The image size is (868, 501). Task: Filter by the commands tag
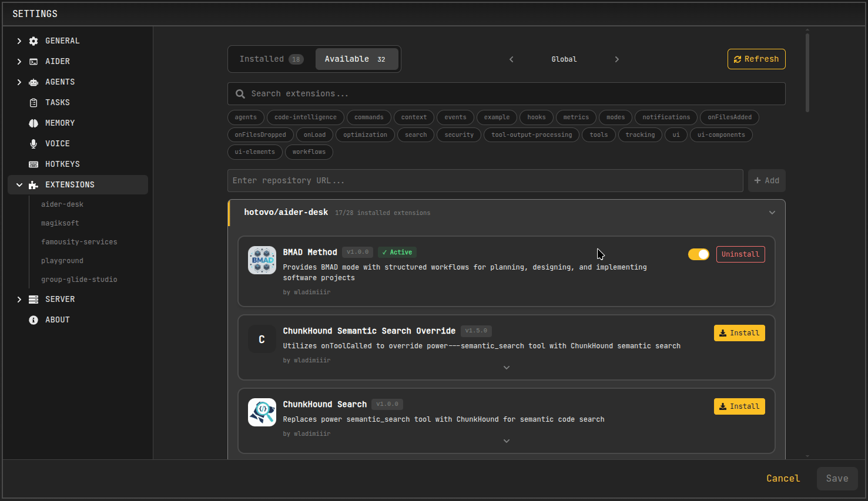369,117
